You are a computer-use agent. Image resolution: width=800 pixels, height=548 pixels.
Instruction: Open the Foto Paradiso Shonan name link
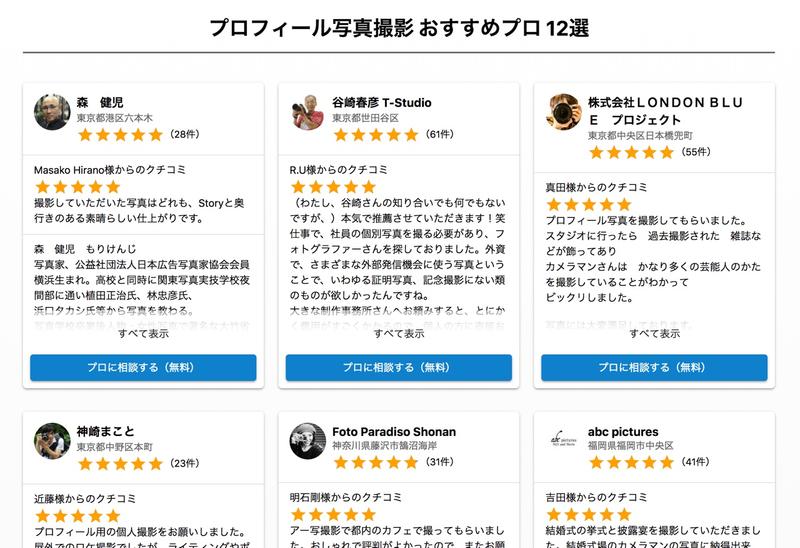[394, 432]
